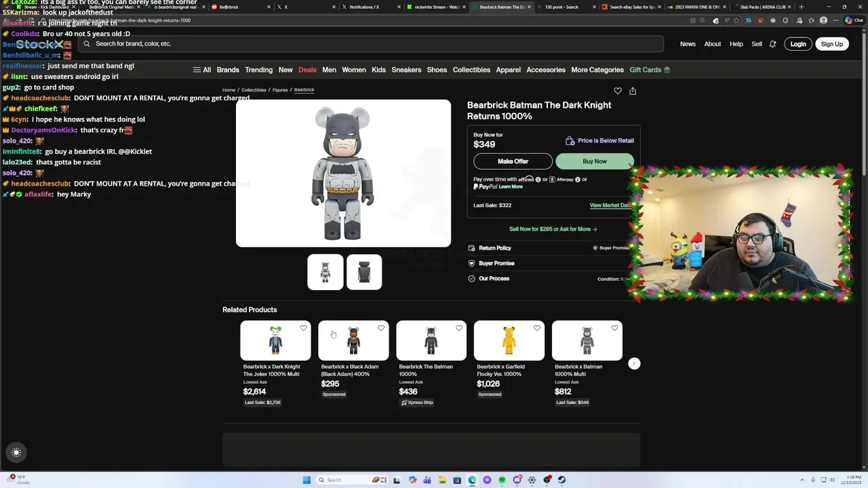Click the Return Policy icon

tap(471, 248)
